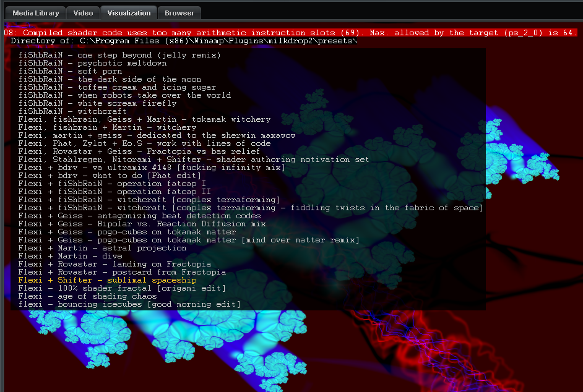583x392 pixels.
Task: Select 'witchcraft [complex terraforming]' preset
Action: tap(149, 200)
